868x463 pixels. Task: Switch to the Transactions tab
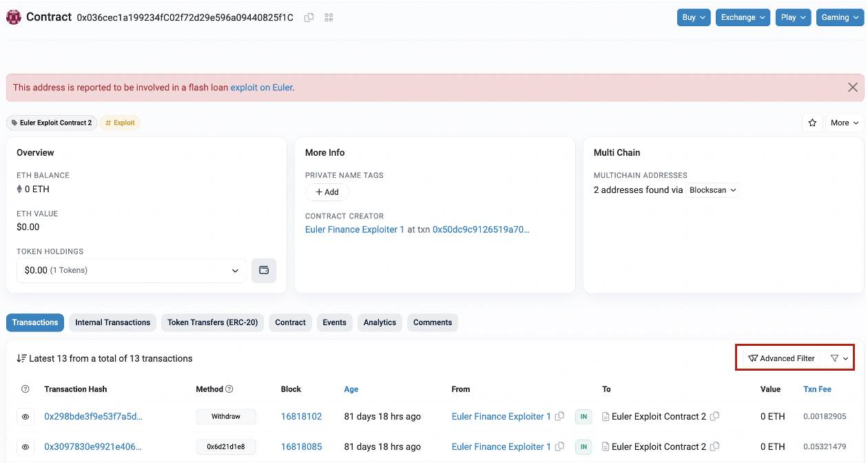coord(35,322)
